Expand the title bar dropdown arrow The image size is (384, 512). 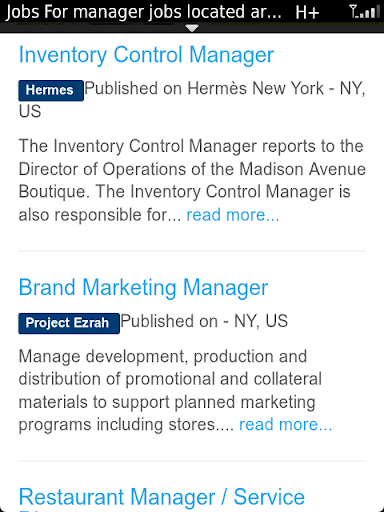pyautogui.click(x=192, y=28)
